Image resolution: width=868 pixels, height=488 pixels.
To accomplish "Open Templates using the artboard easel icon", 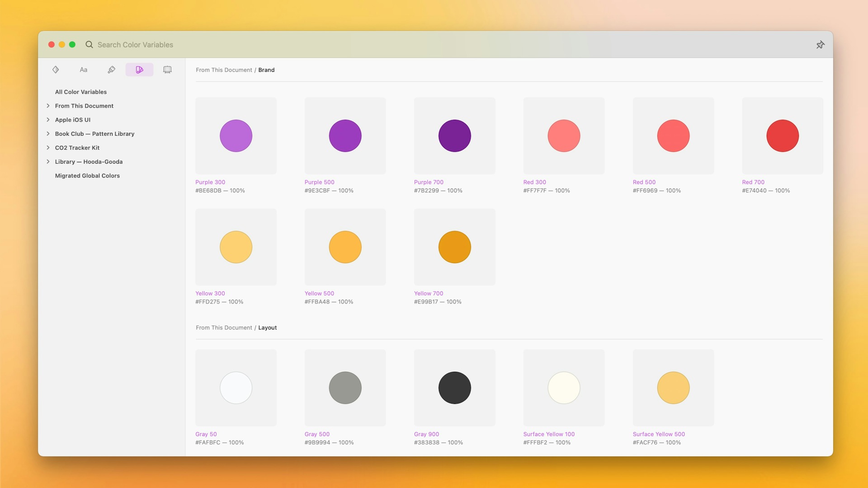I will [167, 70].
